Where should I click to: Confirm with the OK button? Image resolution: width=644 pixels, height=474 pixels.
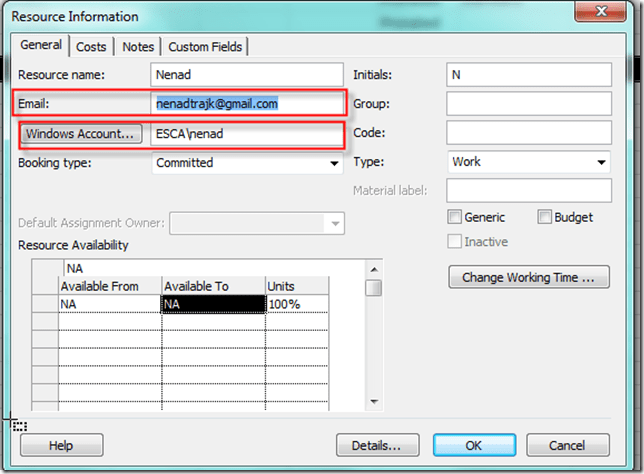pyautogui.click(x=474, y=445)
